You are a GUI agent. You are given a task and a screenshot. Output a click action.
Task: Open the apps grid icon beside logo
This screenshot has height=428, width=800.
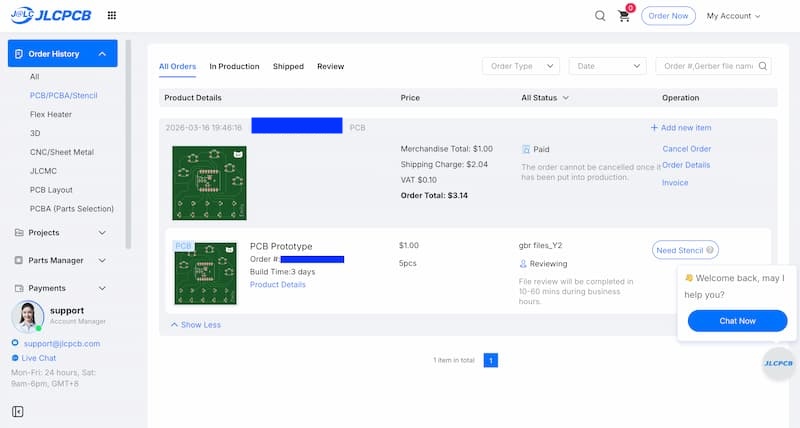click(x=111, y=16)
